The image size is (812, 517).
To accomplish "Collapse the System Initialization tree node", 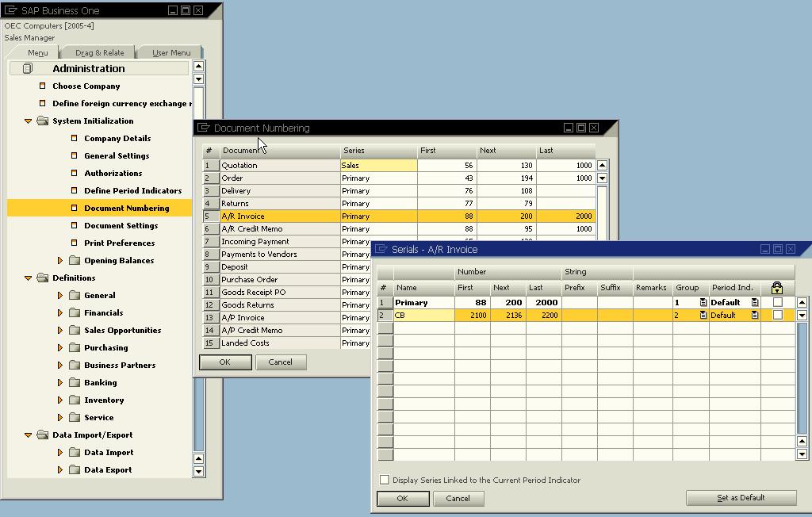I will [x=28, y=121].
